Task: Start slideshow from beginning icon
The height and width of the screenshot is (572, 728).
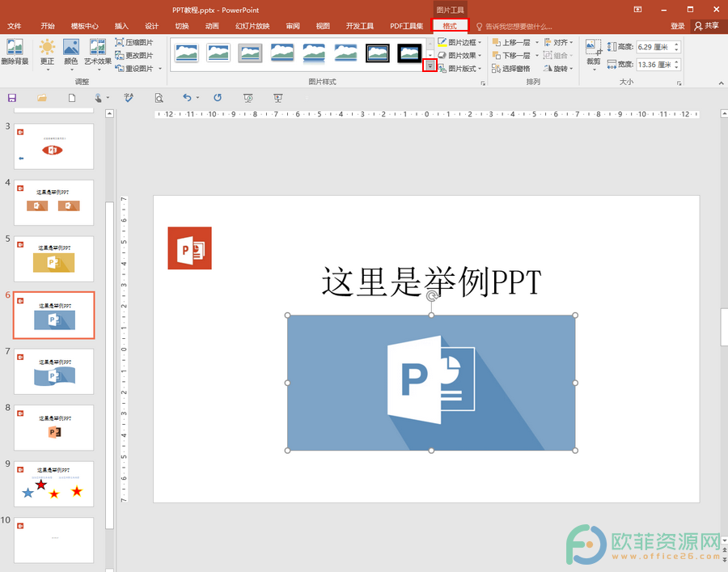Action: point(248,98)
